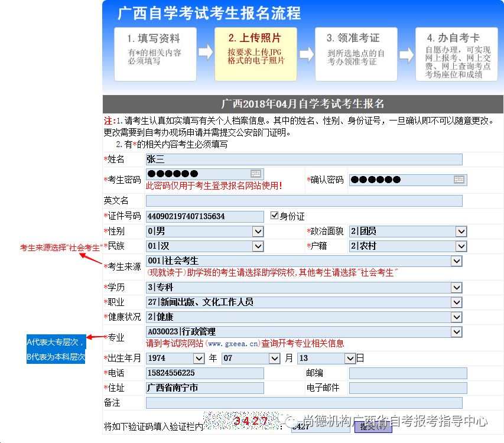The image size is (504, 443).
Task: Click the 广西自学考试考生报名流程 title
Action: (209, 14)
